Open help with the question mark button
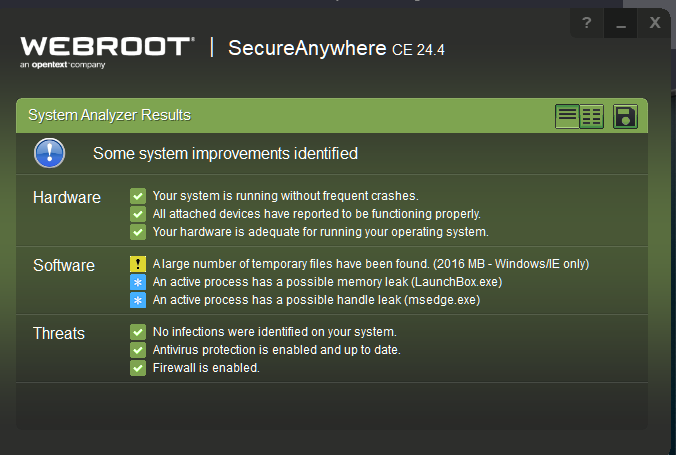 (x=586, y=22)
